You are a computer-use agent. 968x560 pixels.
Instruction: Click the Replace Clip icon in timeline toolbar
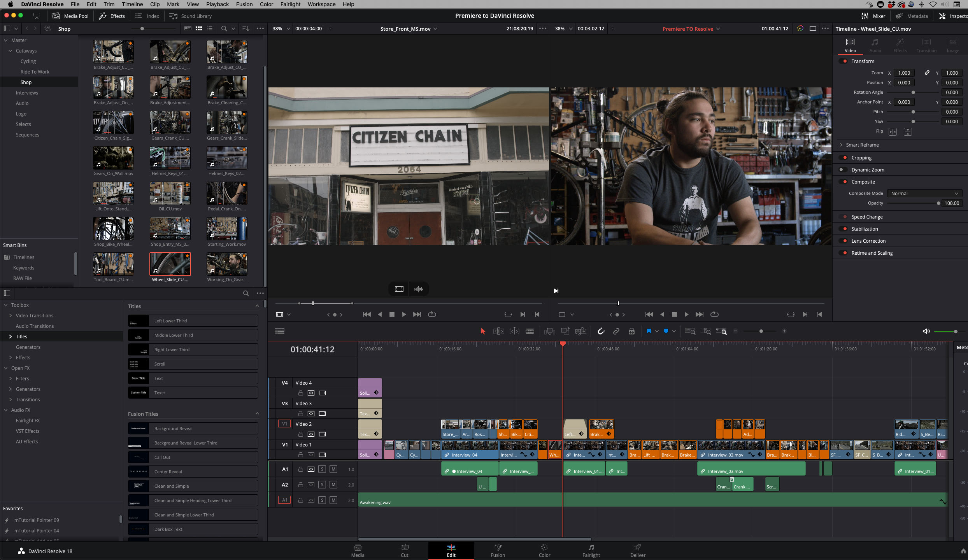click(x=581, y=331)
